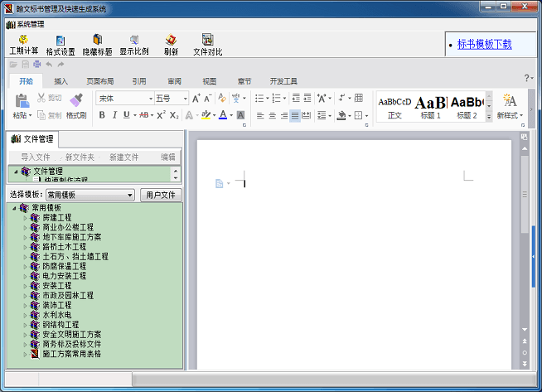Switch to the 审阅 ribbon tab
Viewport: 542px width, 392px height.
(x=175, y=81)
